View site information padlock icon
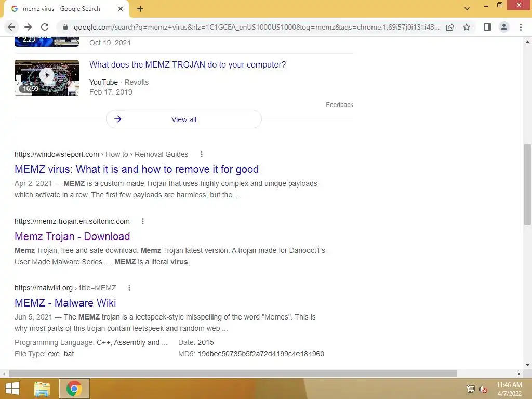This screenshot has height=399, width=532. click(x=65, y=27)
